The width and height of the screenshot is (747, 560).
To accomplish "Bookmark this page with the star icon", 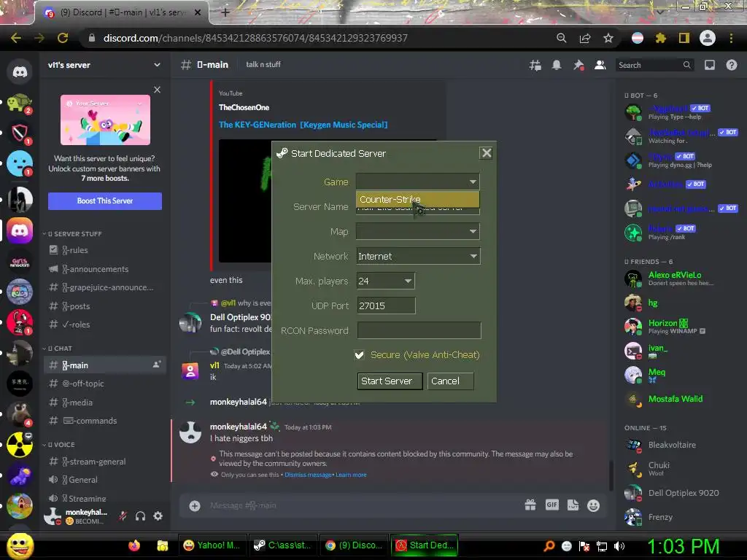I will pos(608,38).
